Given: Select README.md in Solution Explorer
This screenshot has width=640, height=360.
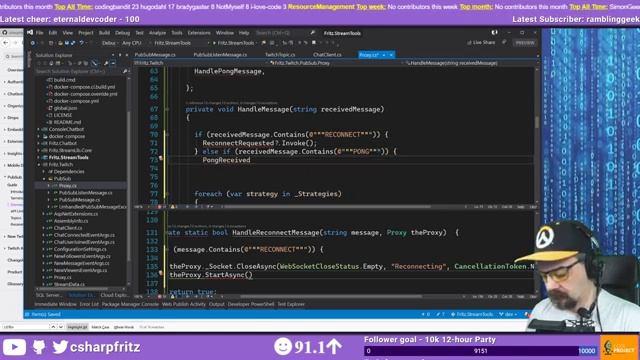Looking at the screenshot, I should (x=67, y=122).
